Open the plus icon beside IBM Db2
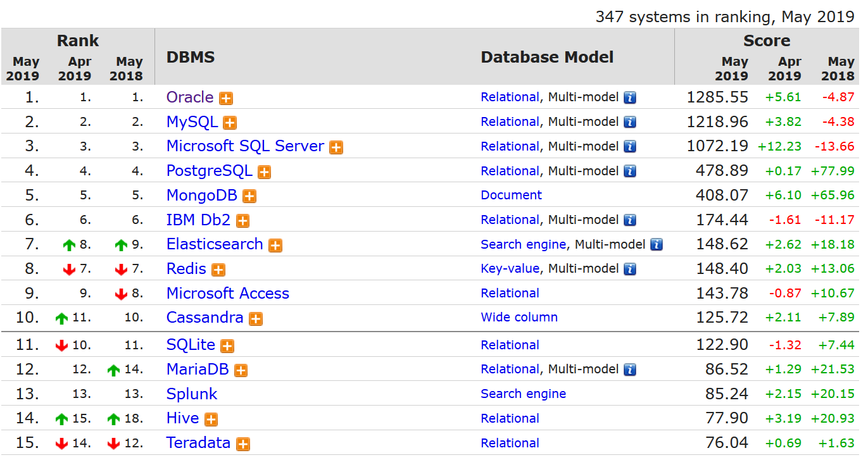 pyautogui.click(x=242, y=221)
